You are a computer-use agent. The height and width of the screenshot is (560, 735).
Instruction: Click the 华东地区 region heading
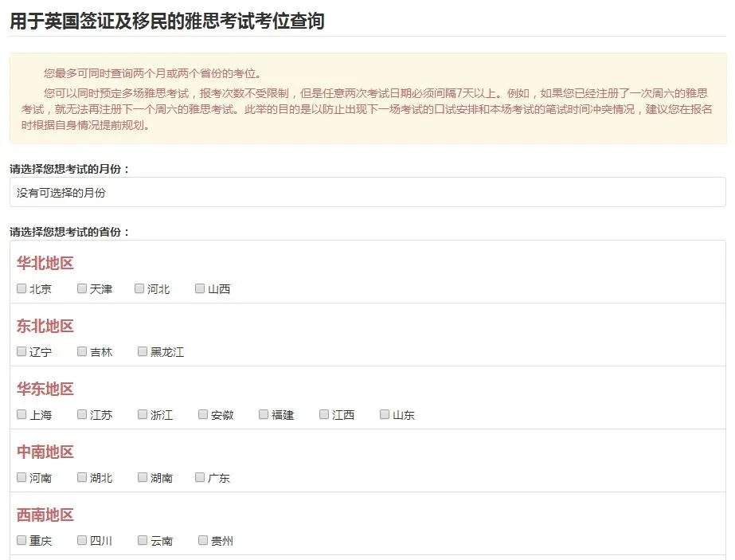tap(45, 389)
